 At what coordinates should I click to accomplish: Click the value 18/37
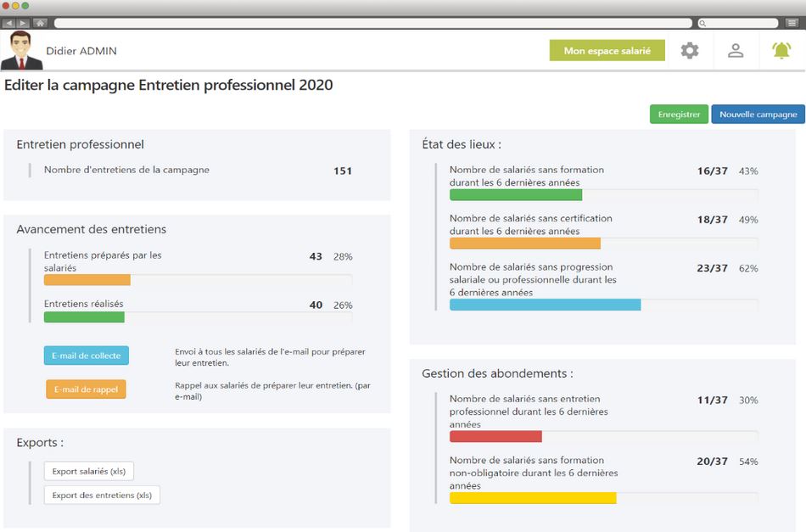[x=712, y=220]
